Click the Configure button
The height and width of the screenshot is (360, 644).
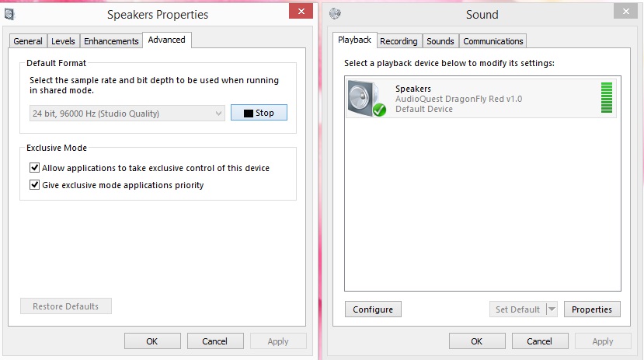373,309
